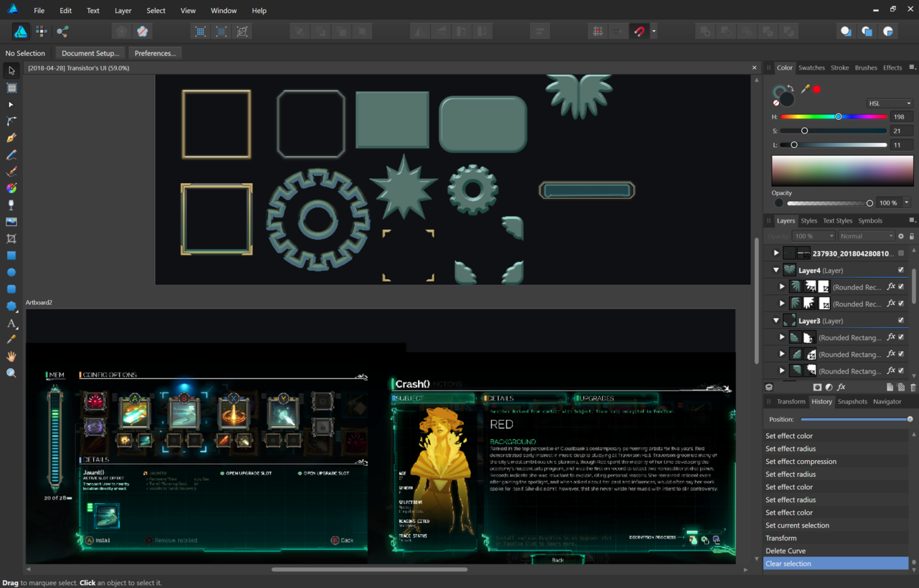Select the Pencil tool
The height and width of the screenshot is (588, 919).
point(11,155)
